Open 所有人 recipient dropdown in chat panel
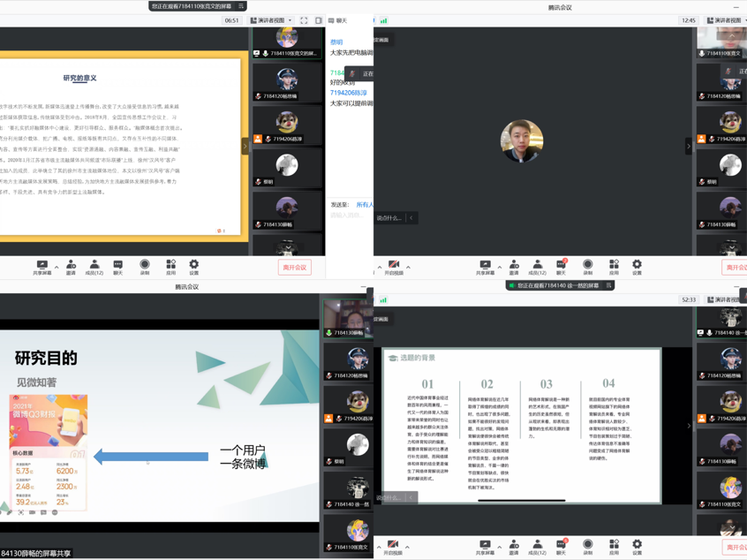 (365, 205)
